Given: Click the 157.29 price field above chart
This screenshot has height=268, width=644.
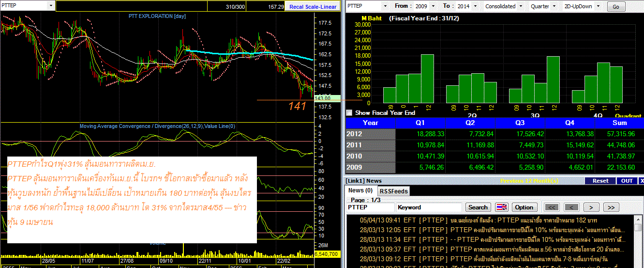Looking at the screenshot, I should [x=265, y=6].
